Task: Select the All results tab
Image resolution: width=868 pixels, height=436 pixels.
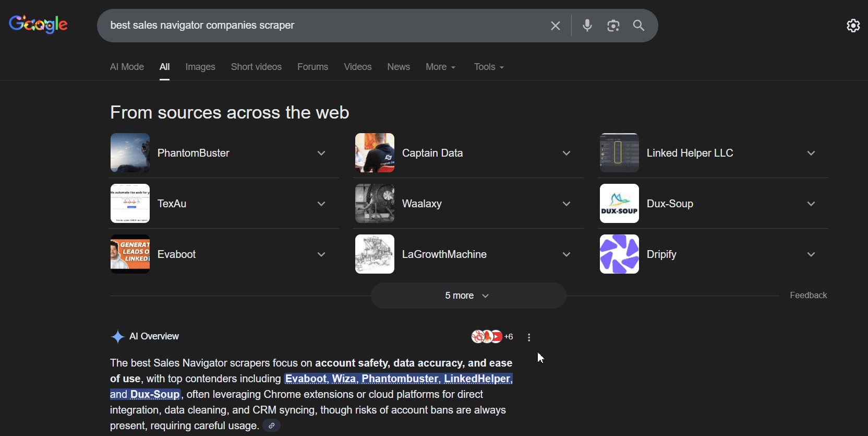Action: click(x=164, y=67)
